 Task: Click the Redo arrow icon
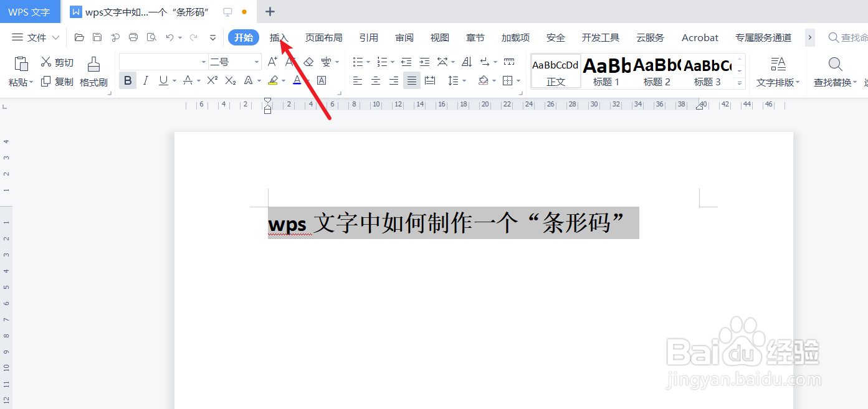(x=193, y=37)
